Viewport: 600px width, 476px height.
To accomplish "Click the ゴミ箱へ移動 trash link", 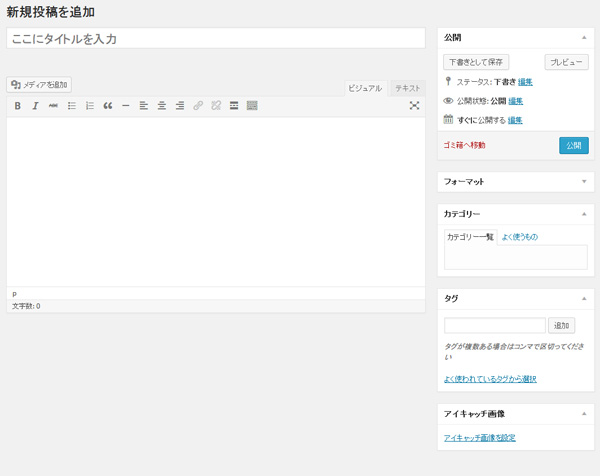I will pos(464,146).
